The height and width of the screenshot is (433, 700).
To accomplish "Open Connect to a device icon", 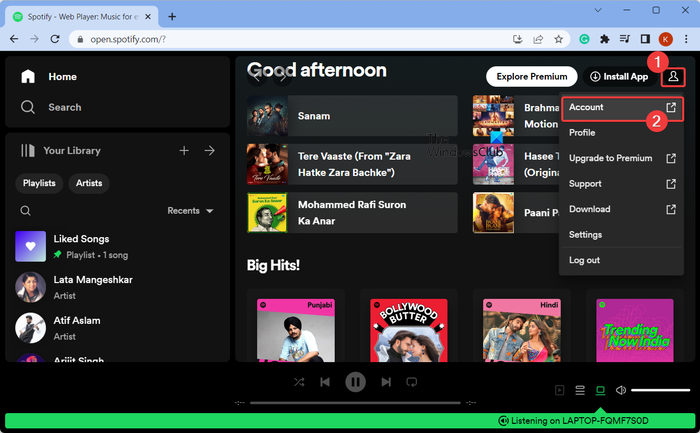I will click(600, 390).
